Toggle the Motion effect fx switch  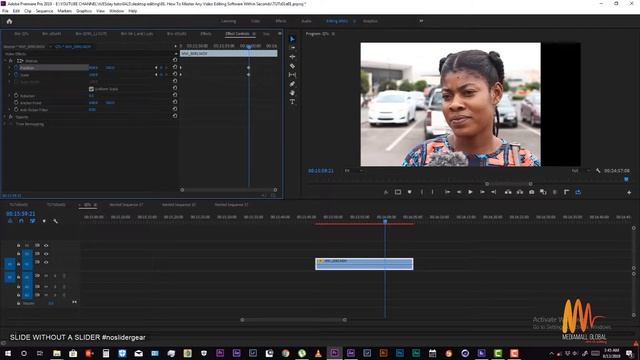(x=11, y=61)
